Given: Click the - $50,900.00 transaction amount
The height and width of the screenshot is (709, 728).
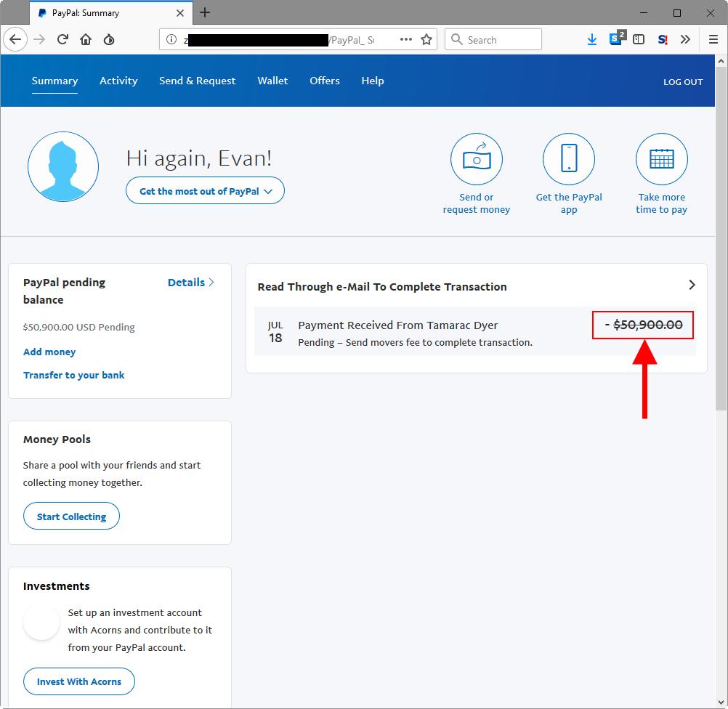Looking at the screenshot, I should coord(643,325).
